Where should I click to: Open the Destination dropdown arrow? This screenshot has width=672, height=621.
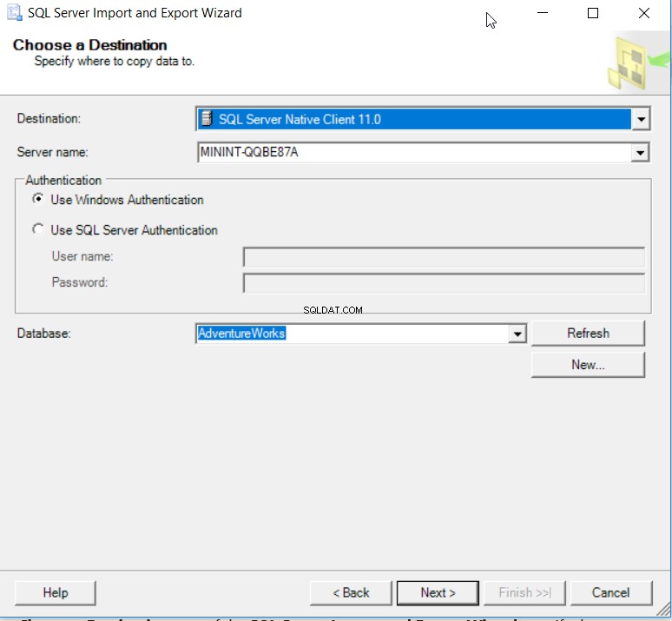point(641,119)
